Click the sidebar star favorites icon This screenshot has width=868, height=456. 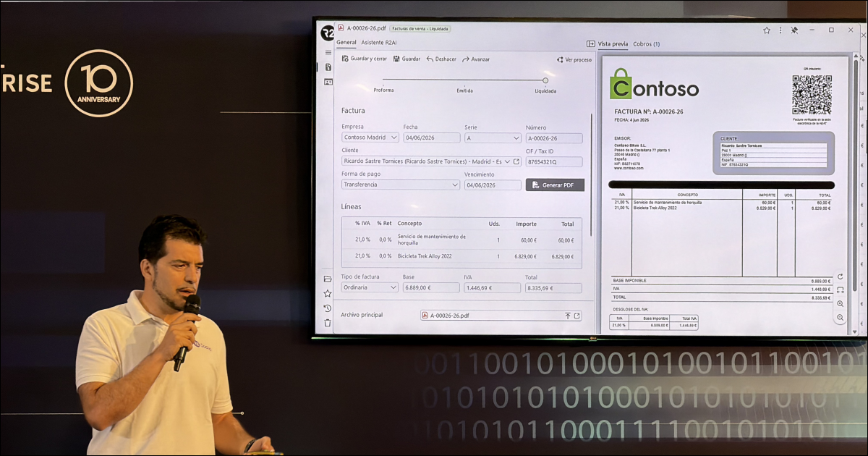click(328, 293)
